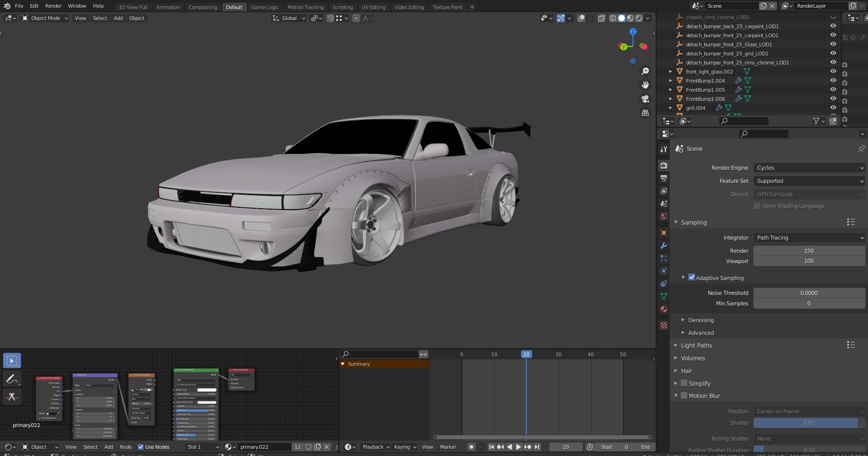Click the 12 users count button
This screenshot has height=456, width=868.
pyautogui.click(x=298, y=447)
